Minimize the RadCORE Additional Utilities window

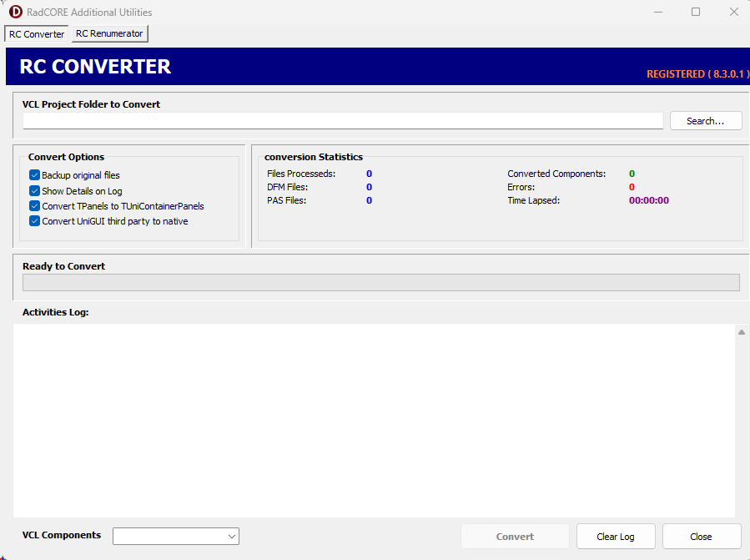point(657,12)
